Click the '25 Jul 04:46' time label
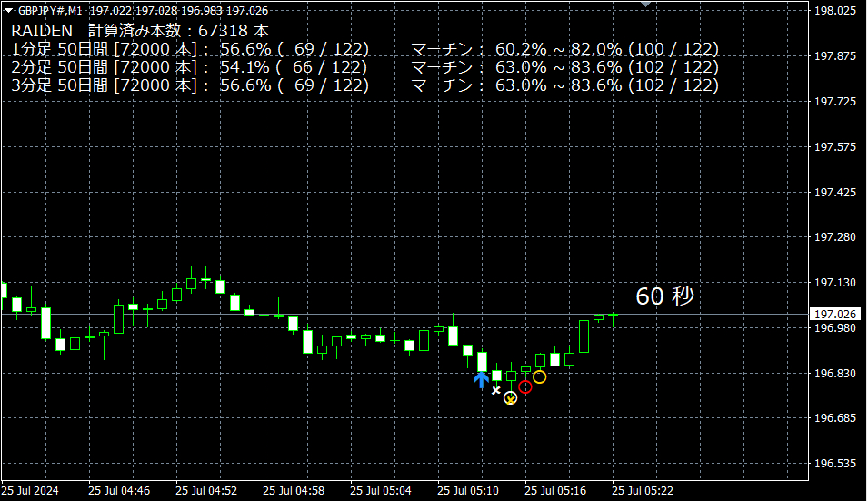This screenshot has height=501, width=868. coord(119,491)
